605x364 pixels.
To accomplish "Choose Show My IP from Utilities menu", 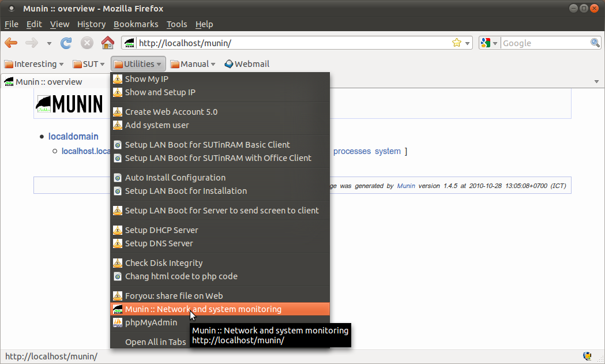I will coord(220,79).
